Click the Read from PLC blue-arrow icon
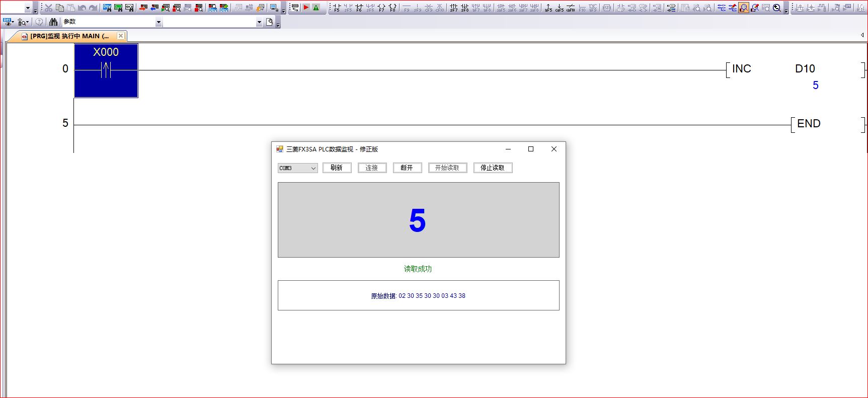The image size is (868, 398). coord(154,8)
